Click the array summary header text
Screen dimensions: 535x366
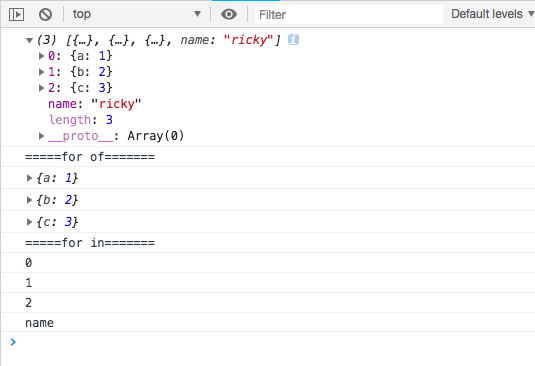(x=158, y=40)
